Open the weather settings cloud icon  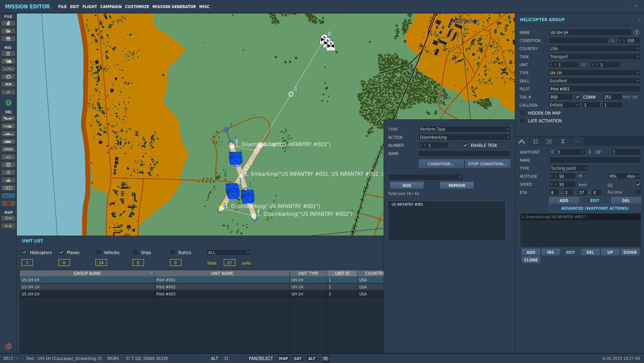coord(8,61)
